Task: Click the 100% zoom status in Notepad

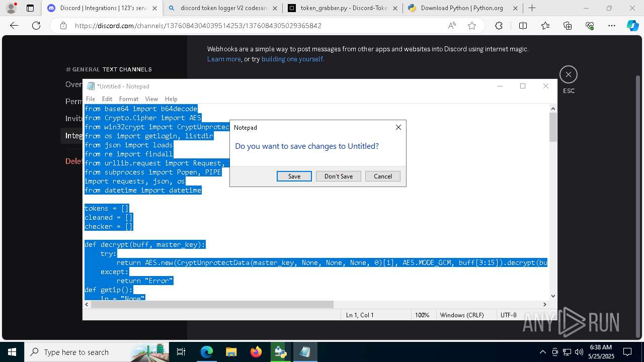Action: (x=422, y=315)
